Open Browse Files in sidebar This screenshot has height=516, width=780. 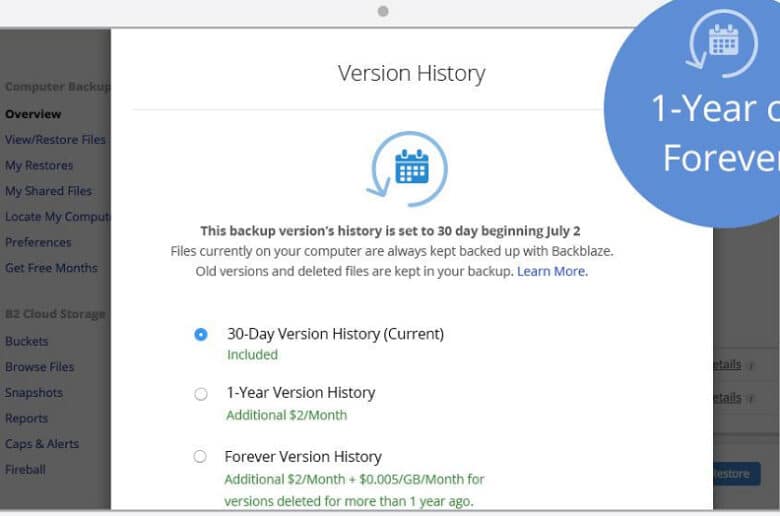click(x=39, y=367)
